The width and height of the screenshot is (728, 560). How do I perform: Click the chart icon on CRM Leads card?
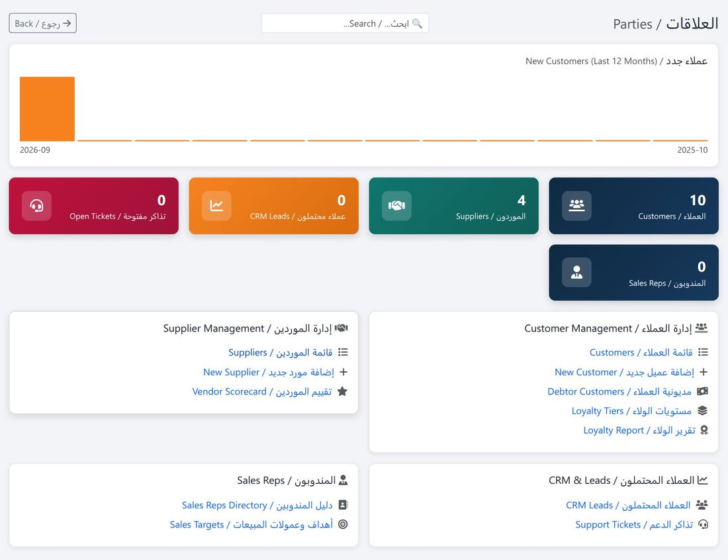(216, 206)
